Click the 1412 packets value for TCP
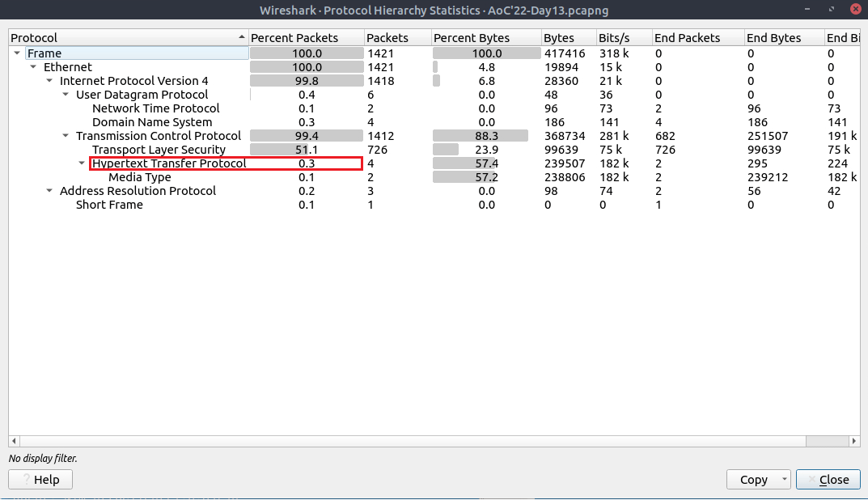This screenshot has width=868, height=500. pos(381,136)
